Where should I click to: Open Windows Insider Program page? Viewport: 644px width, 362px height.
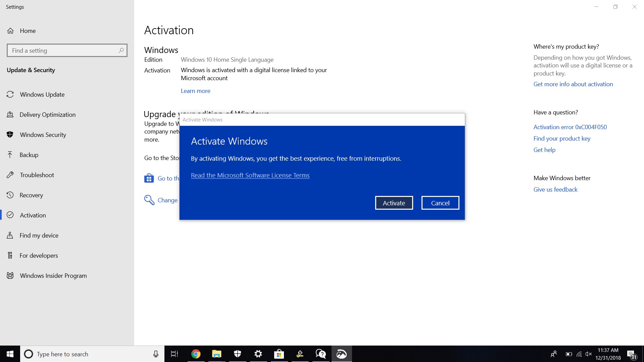pyautogui.click(x=67, y=275)
